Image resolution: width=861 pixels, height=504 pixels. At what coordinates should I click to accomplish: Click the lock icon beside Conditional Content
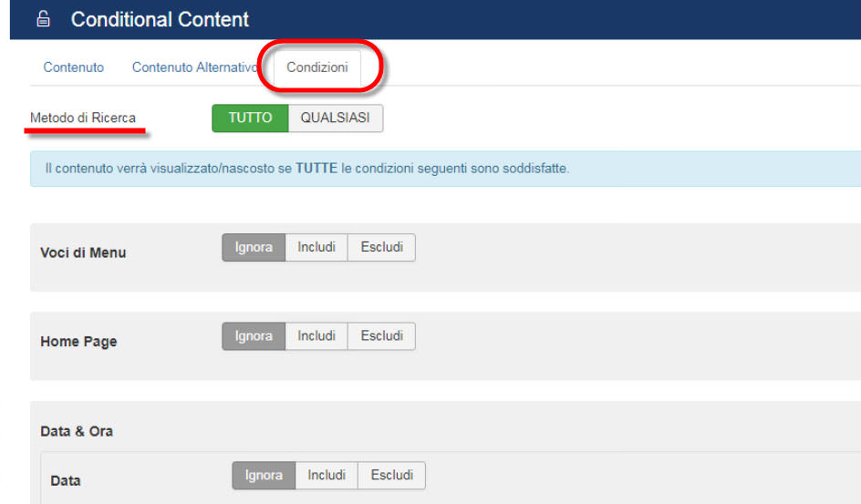(x=44, y=20)
